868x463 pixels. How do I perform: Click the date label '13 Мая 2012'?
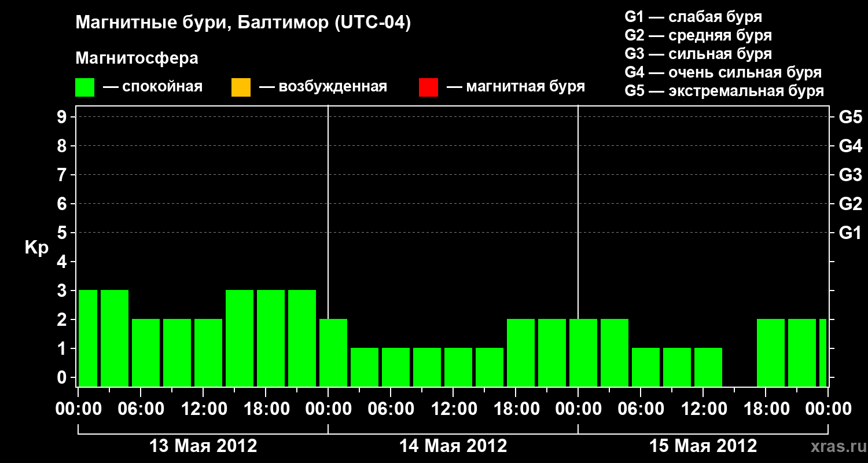point(203,446)
